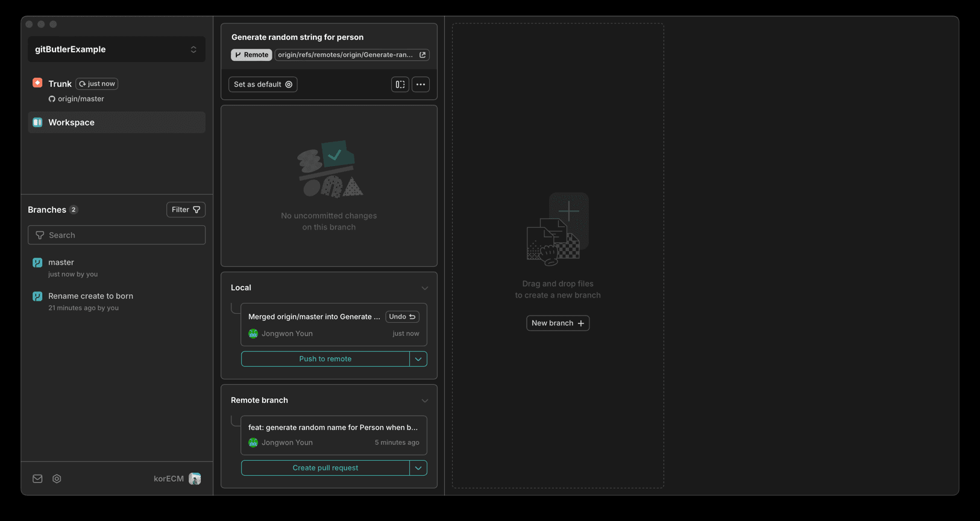The width and height of the screenshot is (980, 521).
Task: Click the three-dots more options button
Action: 421,84
